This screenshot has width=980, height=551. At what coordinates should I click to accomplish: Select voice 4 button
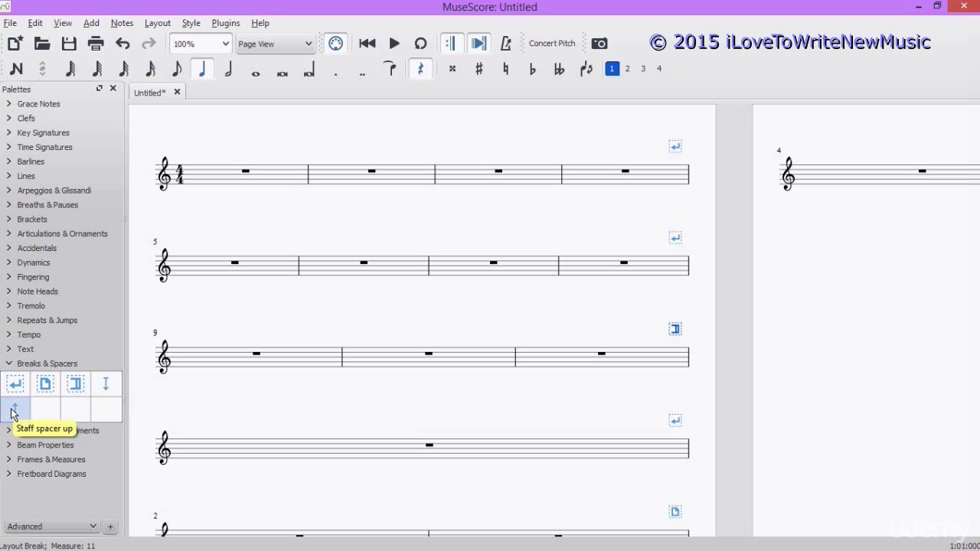pyautogui.click(x=658, y=69)
